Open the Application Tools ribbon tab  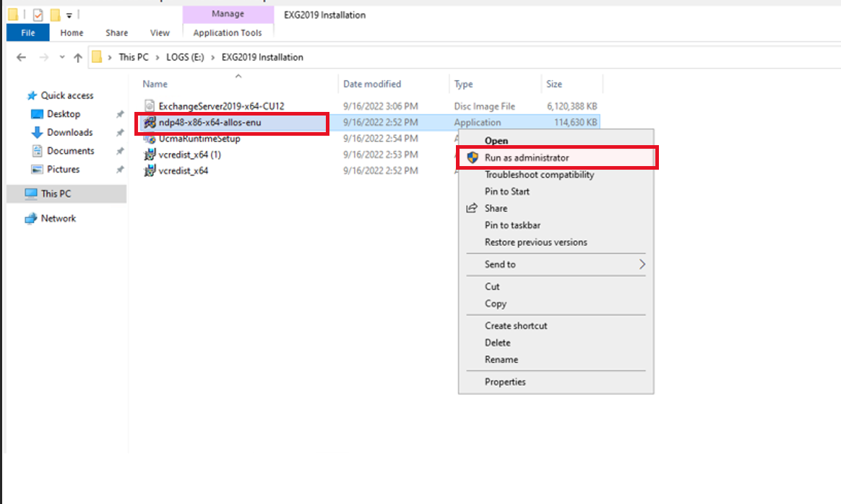(228, 32)
